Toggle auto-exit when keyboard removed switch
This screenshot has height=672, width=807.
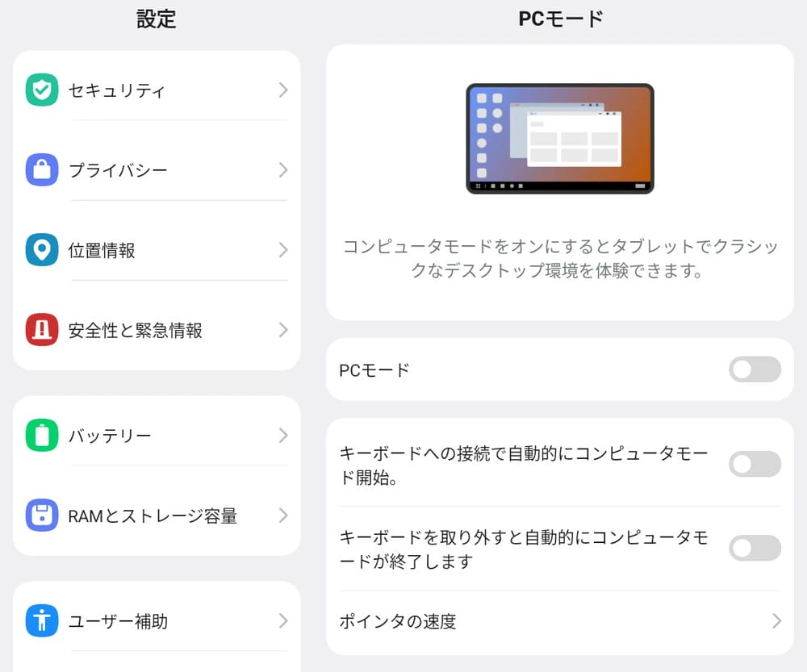pos(755,548)
